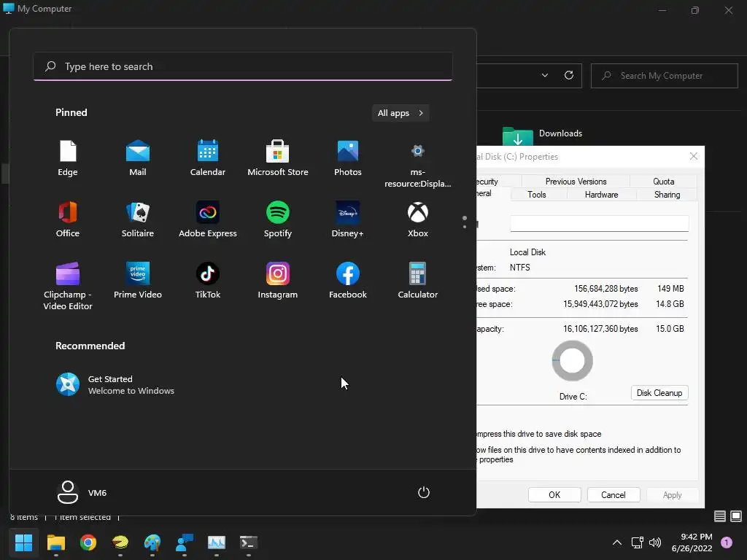The image size is (747, 560).
Task: Switch to the Previous Versions tab
Action: click(x=576, y=182)
